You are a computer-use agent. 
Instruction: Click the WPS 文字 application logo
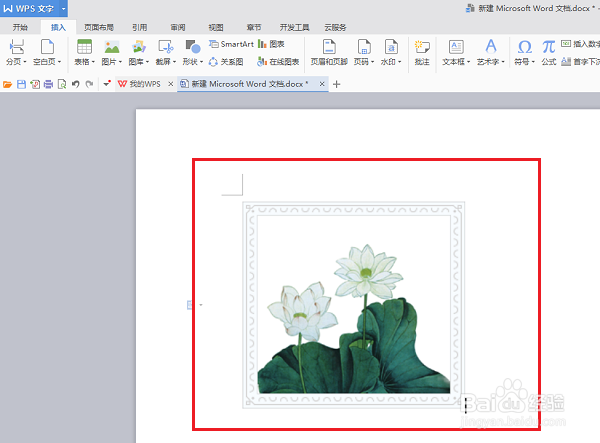pos(29,8)
